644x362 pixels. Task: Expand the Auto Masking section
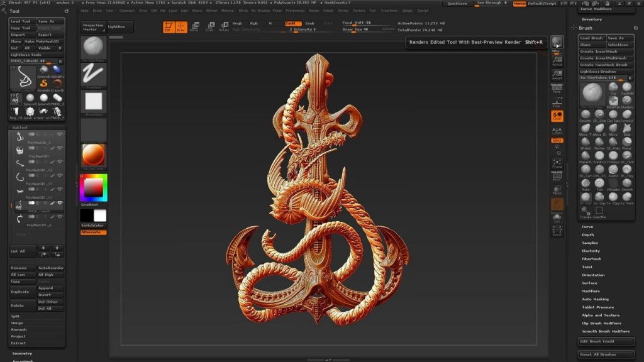pyautogui.click(x=595, y=299)
